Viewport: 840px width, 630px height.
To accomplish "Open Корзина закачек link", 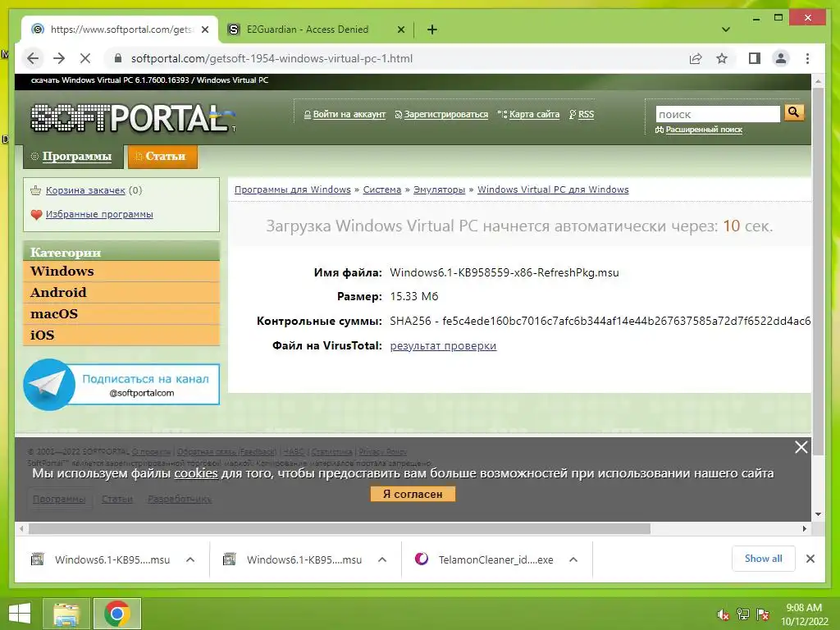I will [x=85, y=190].
